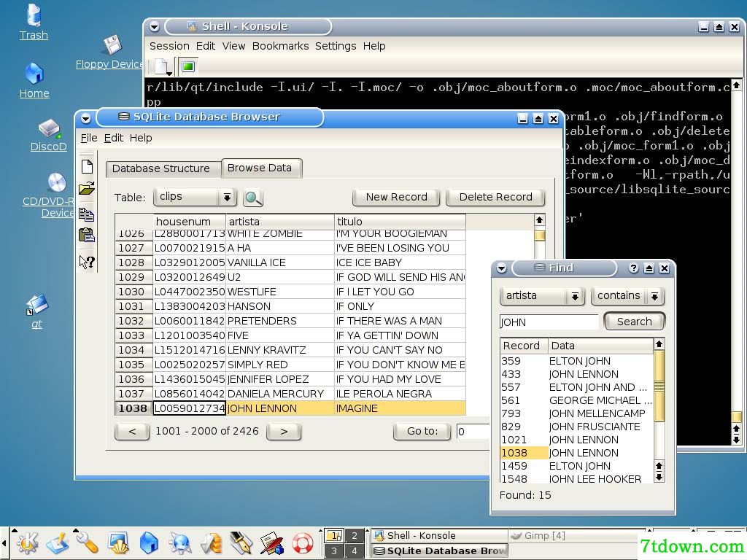
Task: Open the K menu gear icon in panel
Action: pyautogui.click(x=28, y=542)
